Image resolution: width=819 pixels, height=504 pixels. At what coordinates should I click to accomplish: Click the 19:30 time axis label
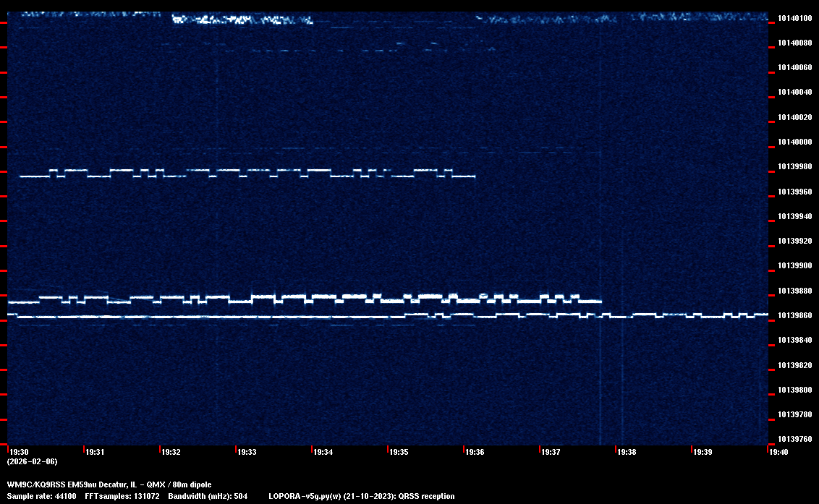tap(19, 452)
